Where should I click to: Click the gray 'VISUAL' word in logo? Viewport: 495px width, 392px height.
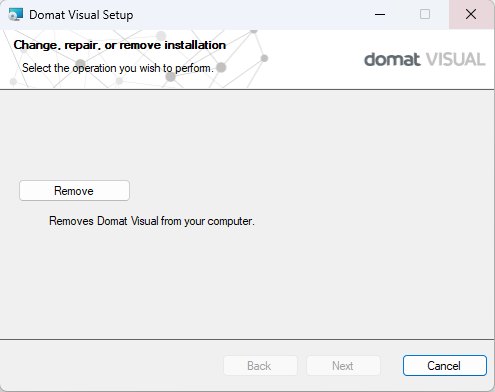456,59
